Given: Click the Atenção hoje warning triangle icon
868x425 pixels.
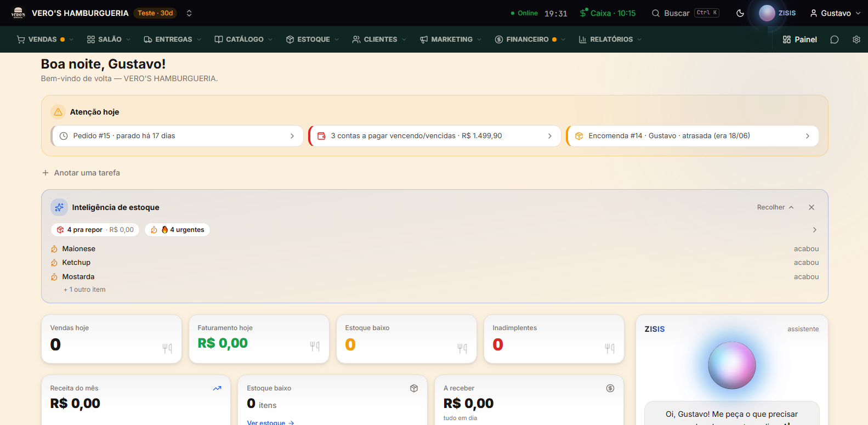Looking at the screenshot, I should coord(58,112).
